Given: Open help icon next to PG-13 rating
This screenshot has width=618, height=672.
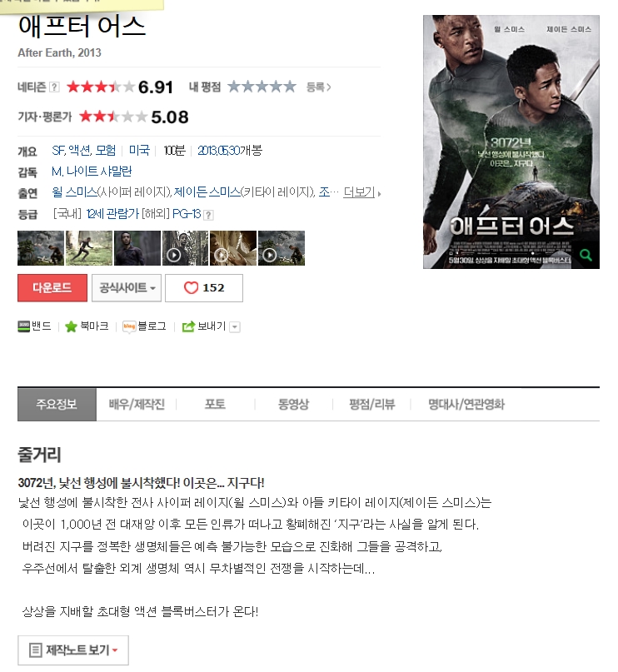Looking at the screenshot, I should coord(208,215).
